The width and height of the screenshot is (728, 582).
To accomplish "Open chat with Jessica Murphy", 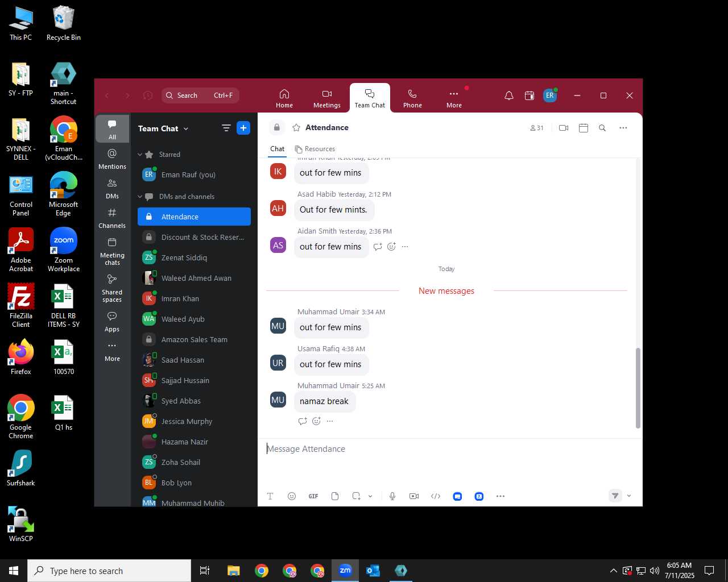I will point(194,422).
